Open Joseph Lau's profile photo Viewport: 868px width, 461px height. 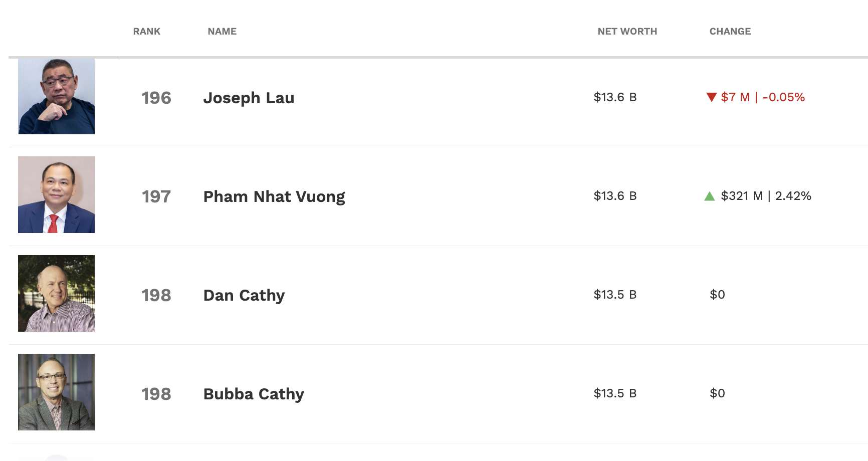coord(56,96)
